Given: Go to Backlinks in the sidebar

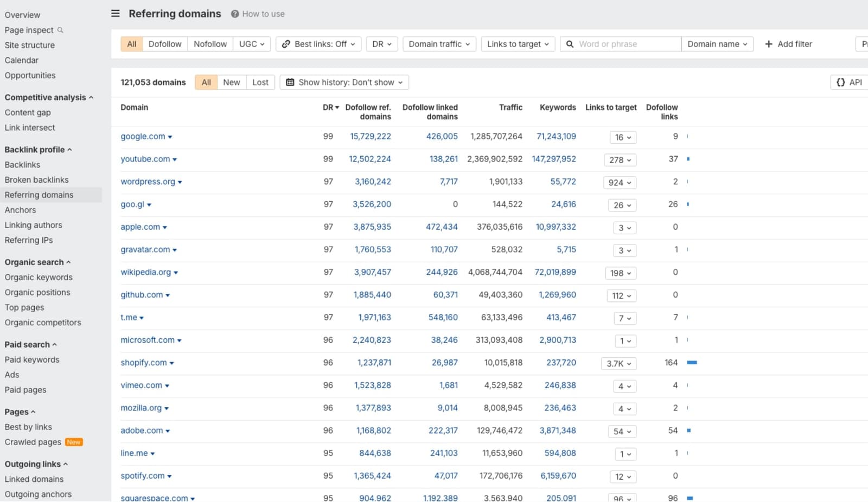Looking at the screenshot, I should pos(22,165).
